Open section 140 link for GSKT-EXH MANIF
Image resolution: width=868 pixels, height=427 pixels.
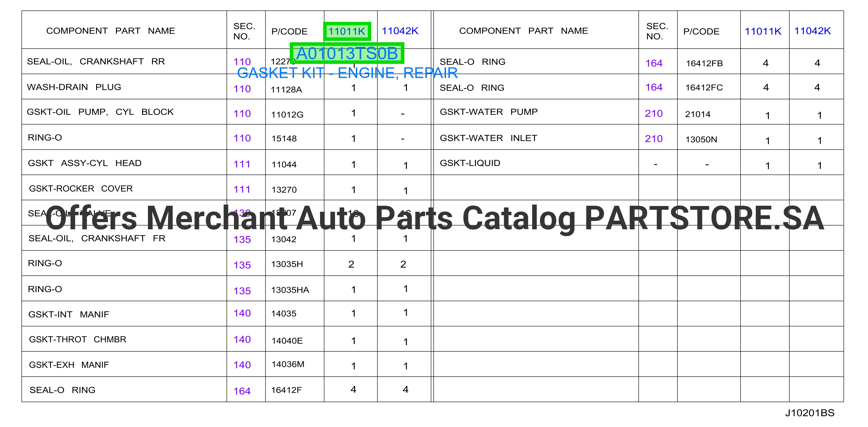[x=242, y=365]
